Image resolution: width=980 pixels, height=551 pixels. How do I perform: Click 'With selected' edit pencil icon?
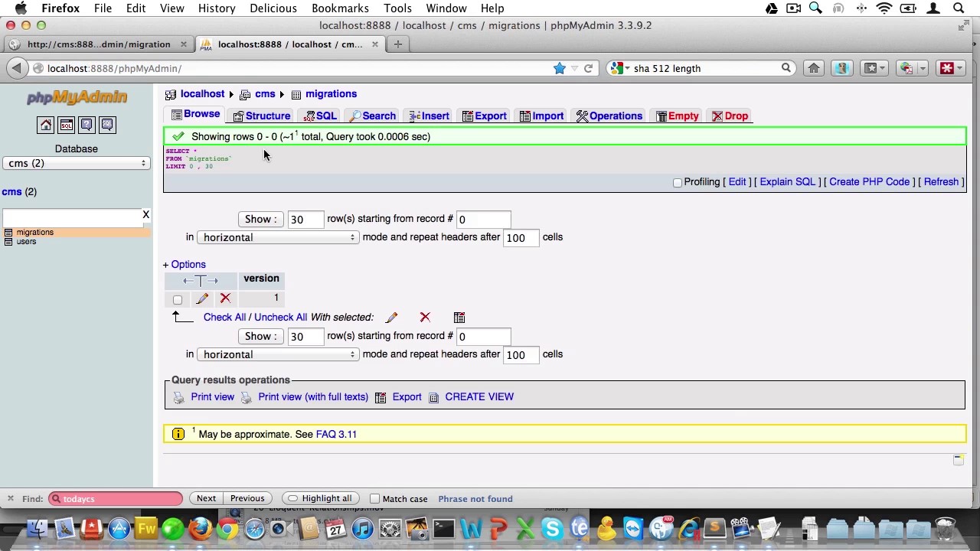(391, 318)
